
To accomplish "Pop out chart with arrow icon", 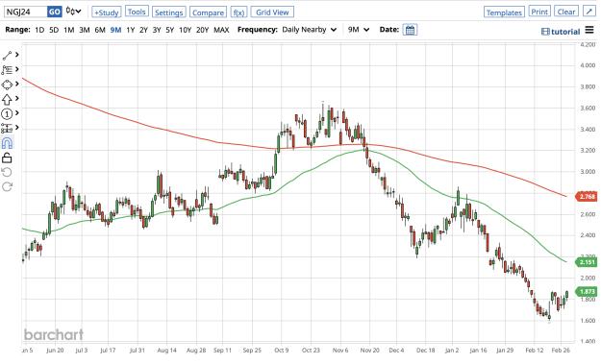I will coord(589,12).
